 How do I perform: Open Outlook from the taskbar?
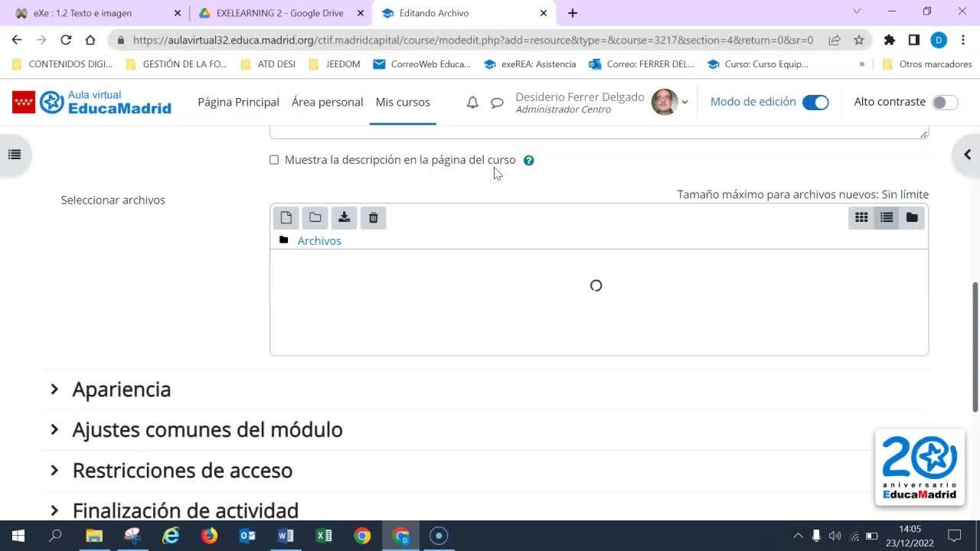[247, 536]
